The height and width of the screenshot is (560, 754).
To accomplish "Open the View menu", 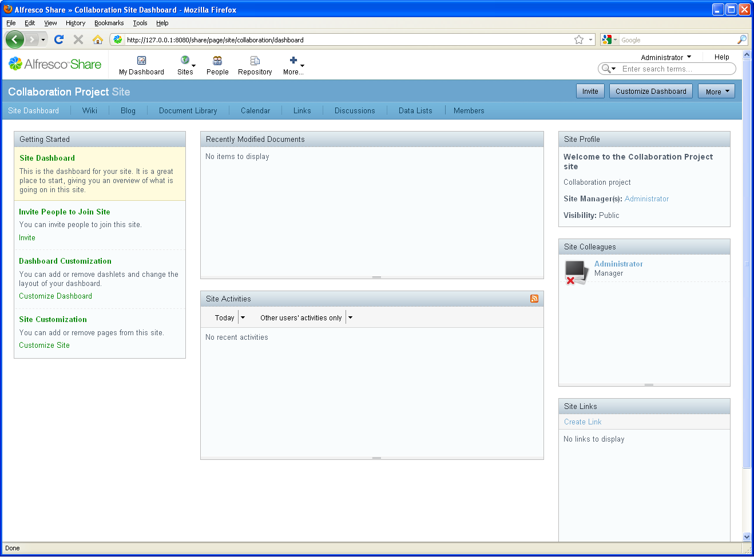I will coord(50,23).
